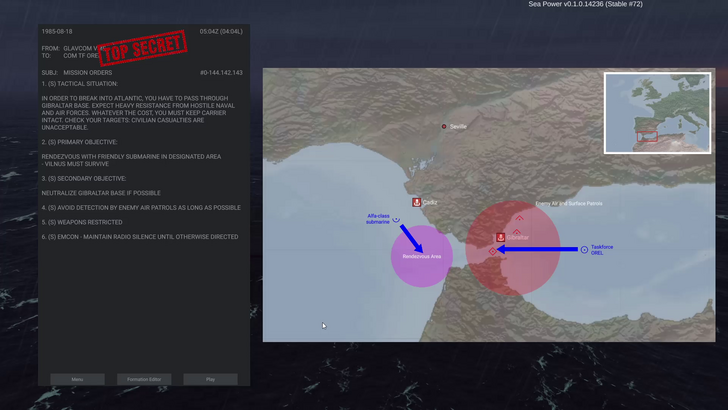Select the Seville city marker
The width and height of the screenshot is (728, 410).
(x=444, y=126)
